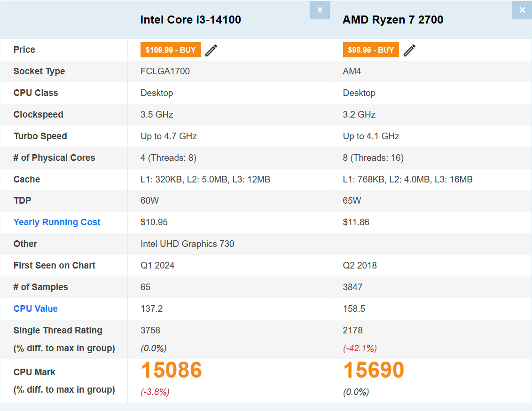Remove AMD Ryzen 7 2700 column with X
This screenshot has width=532, height=411.
pos(522,10)
